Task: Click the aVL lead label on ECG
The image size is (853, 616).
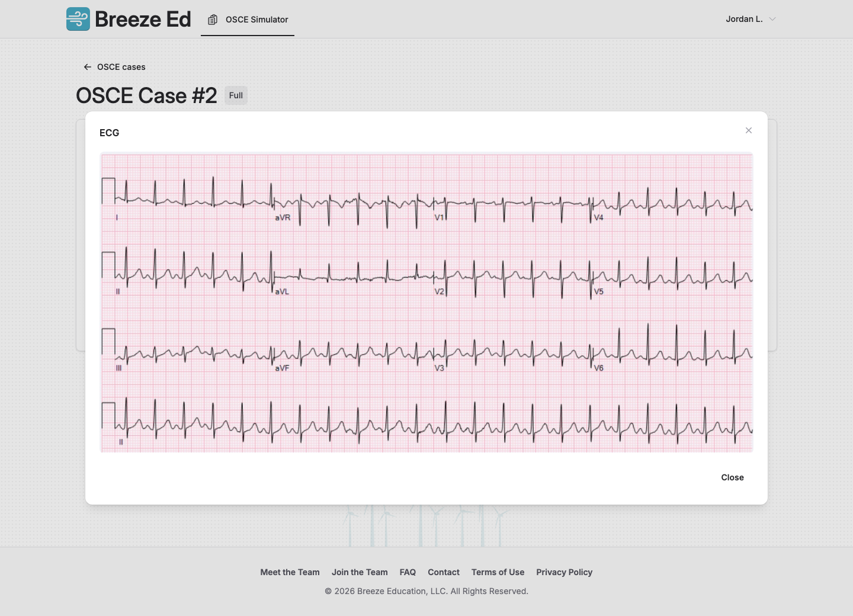Action: tap(282, 291)
